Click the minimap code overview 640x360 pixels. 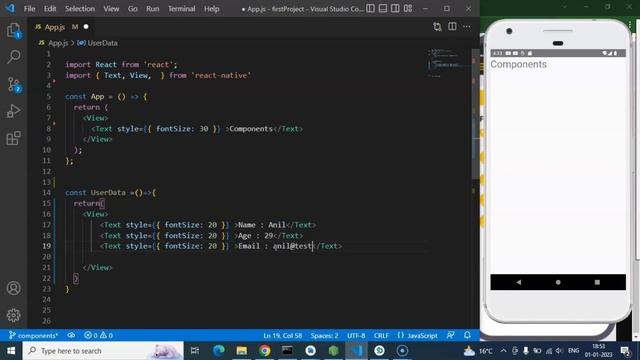tap(448, 64)
